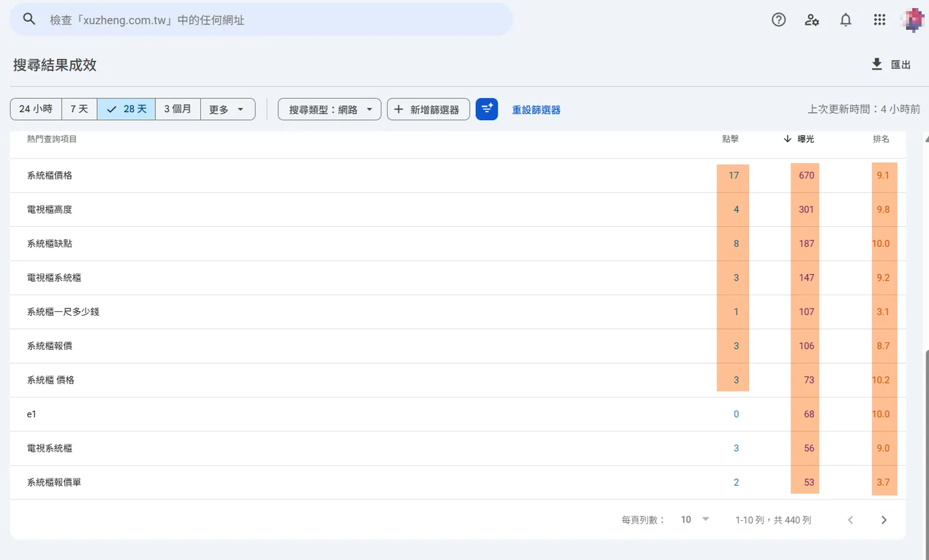This screenshot has height=560, width=929.
Task: Click the query 電視櫃系統櫃
Action: click(54, 278)
